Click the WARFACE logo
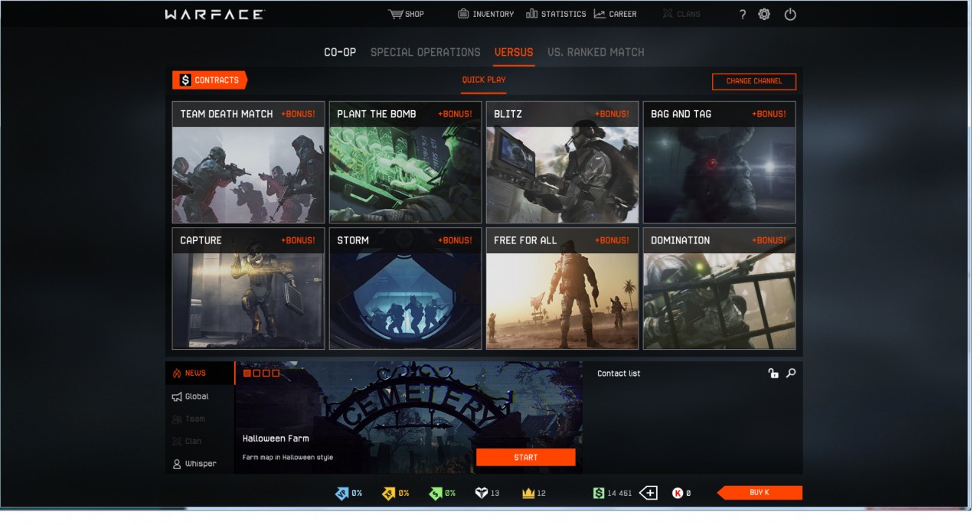The height and width of the screenshot is (525, 980). point(214,15)
